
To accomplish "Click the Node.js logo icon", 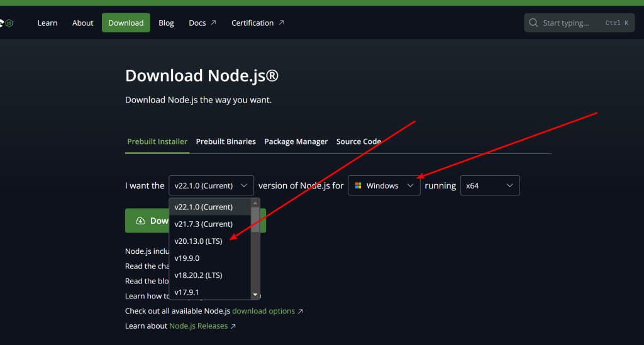I will 8,23.
